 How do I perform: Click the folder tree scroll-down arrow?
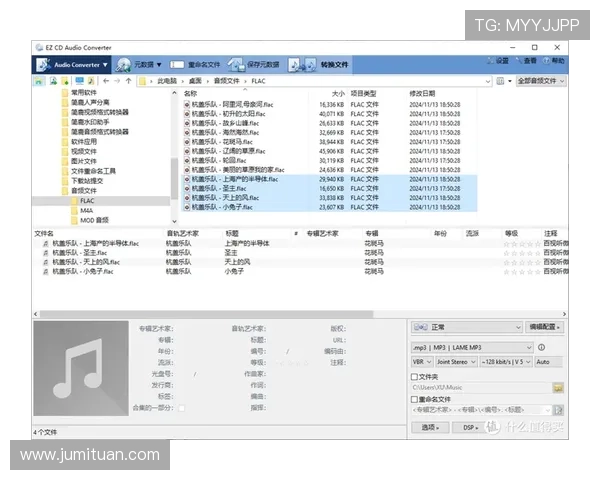click(174, 221)
